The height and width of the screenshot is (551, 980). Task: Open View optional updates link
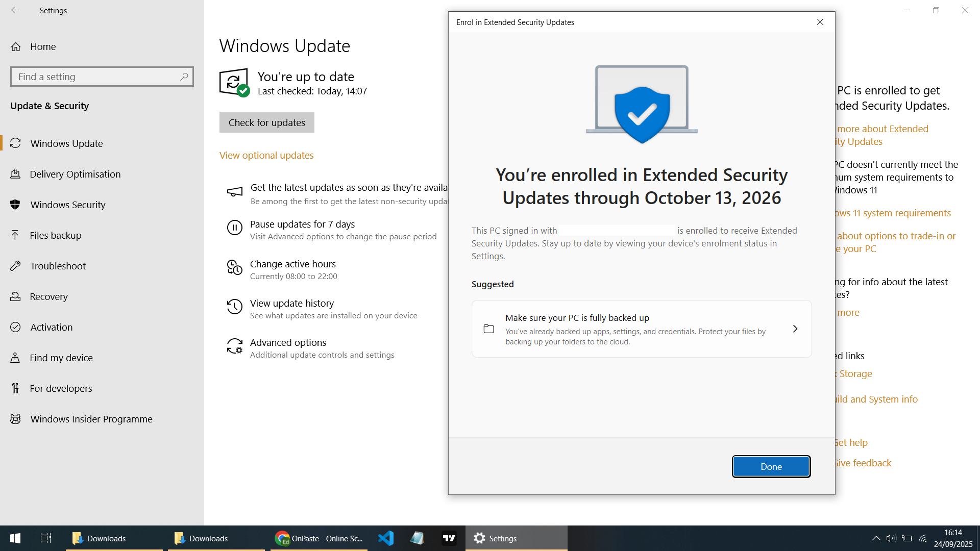[x=266, y=155]
